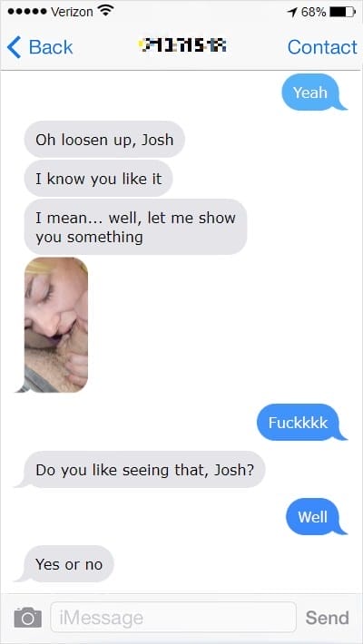Viewport: 363px width, 644px height.
Task: Select the "Yes or no" message bubble
Action: (x=64, y=564)
